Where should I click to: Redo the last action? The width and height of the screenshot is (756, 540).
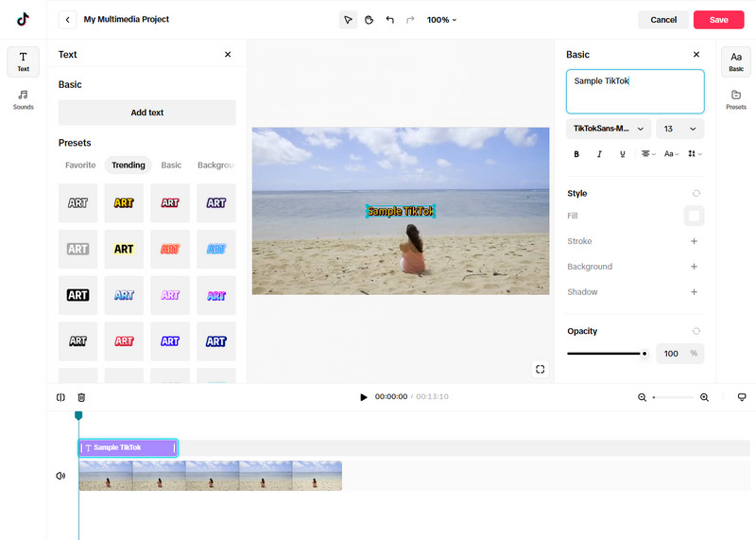click(x=410, y=20)
